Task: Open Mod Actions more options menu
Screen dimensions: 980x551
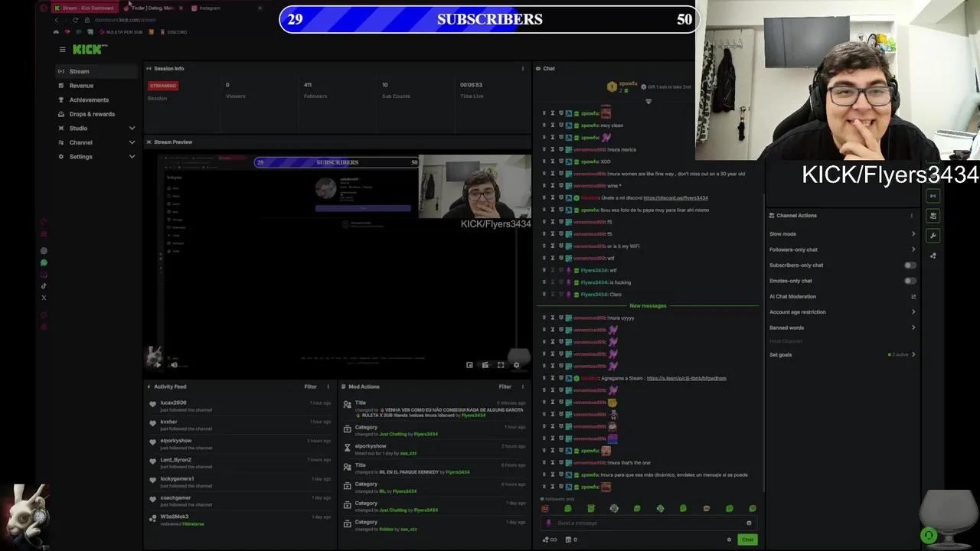Action: click(523, 386)
